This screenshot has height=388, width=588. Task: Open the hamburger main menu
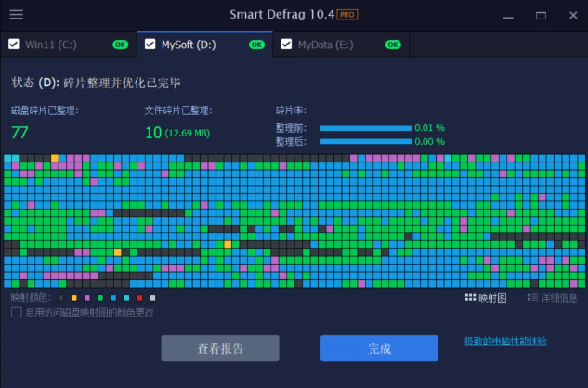16,15
